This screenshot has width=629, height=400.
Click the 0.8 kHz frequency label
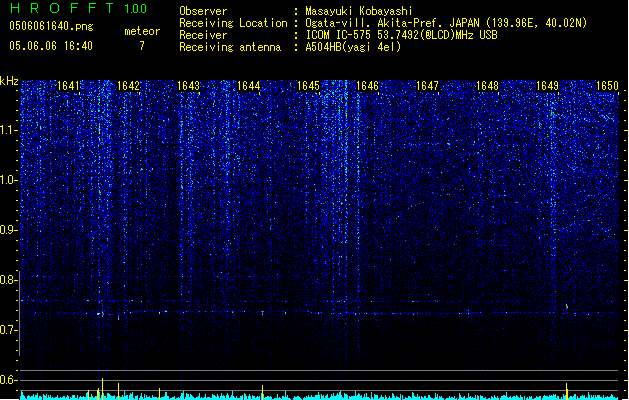[9, 280]
